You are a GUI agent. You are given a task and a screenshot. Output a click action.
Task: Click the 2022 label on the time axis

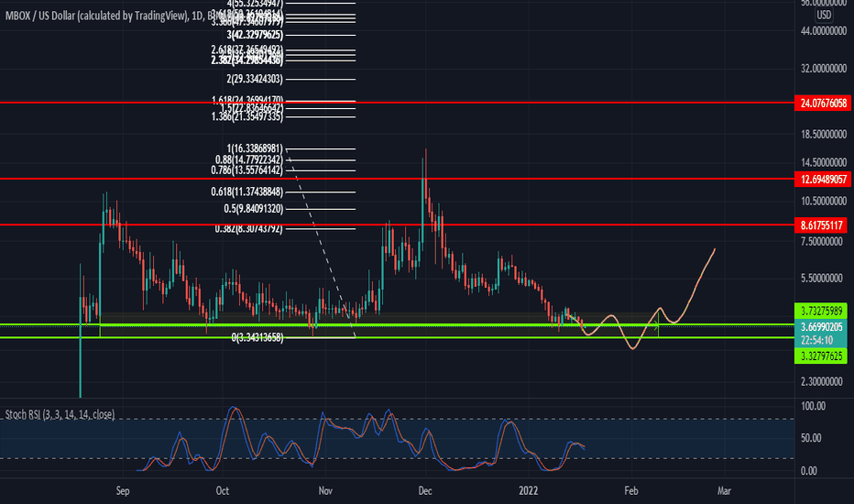click(x=529, y=491)
